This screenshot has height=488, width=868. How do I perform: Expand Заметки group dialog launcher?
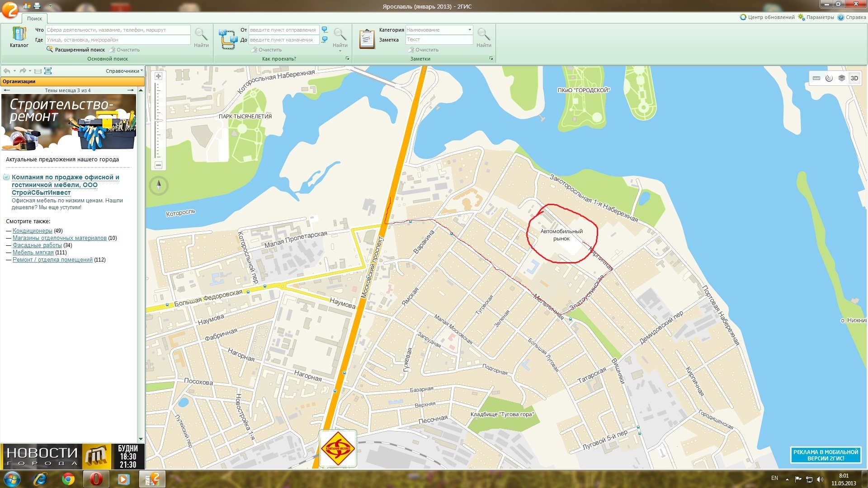pyautogui.click(x=491, y=59)
